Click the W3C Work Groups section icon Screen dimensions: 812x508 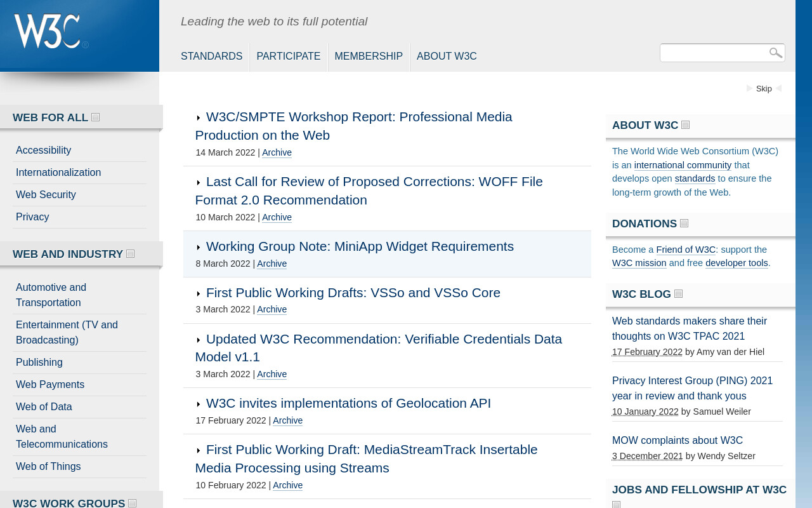click(x=132, y=504)
